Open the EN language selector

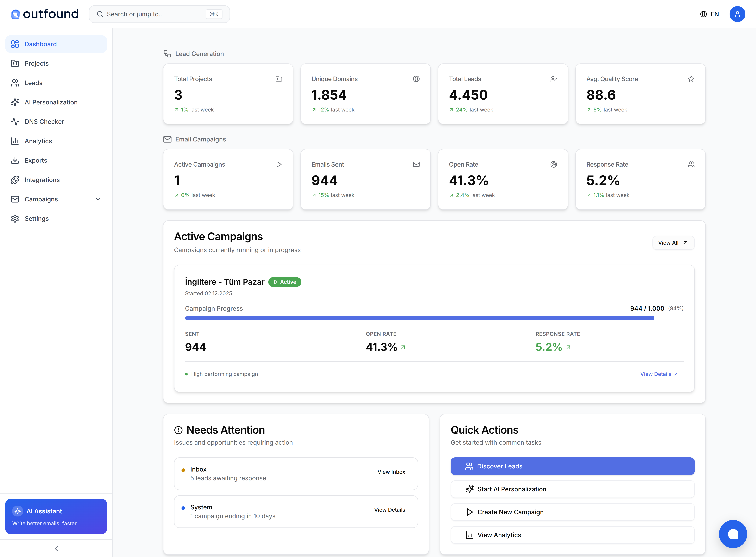point(709,14)
